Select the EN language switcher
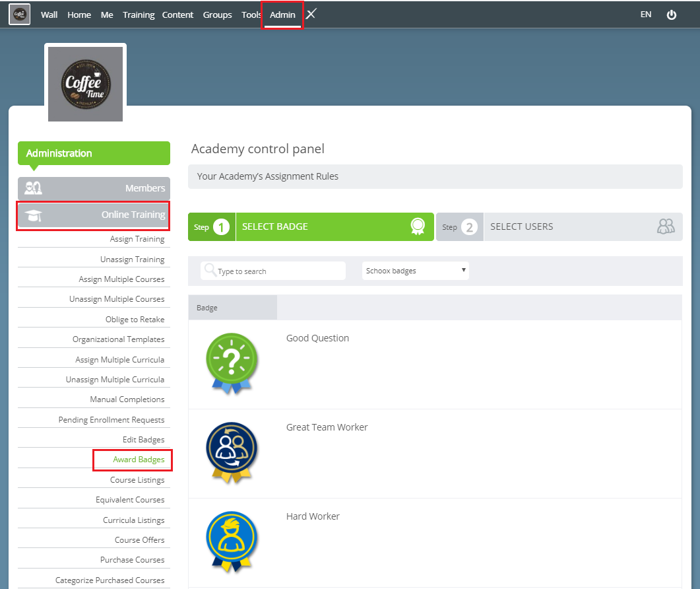The image size is (700, 589). coord(645,14)
